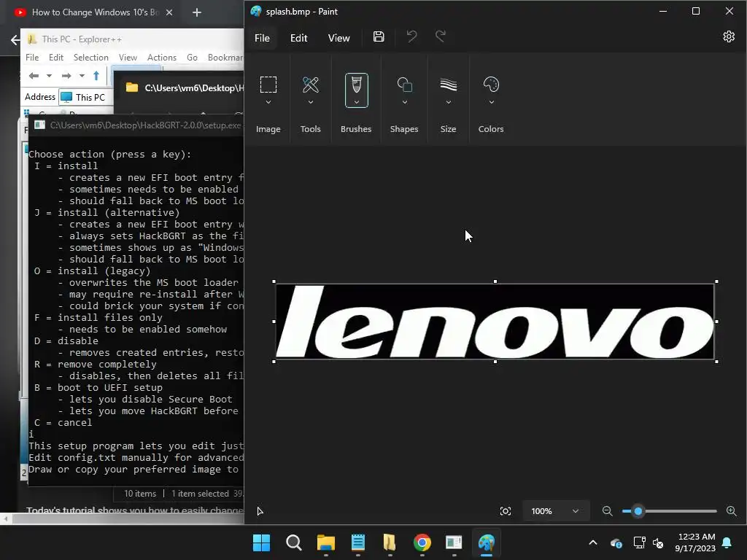The image size is (747, 560).
Task: Click the zoom slider handle
Action: pos(638,511)
